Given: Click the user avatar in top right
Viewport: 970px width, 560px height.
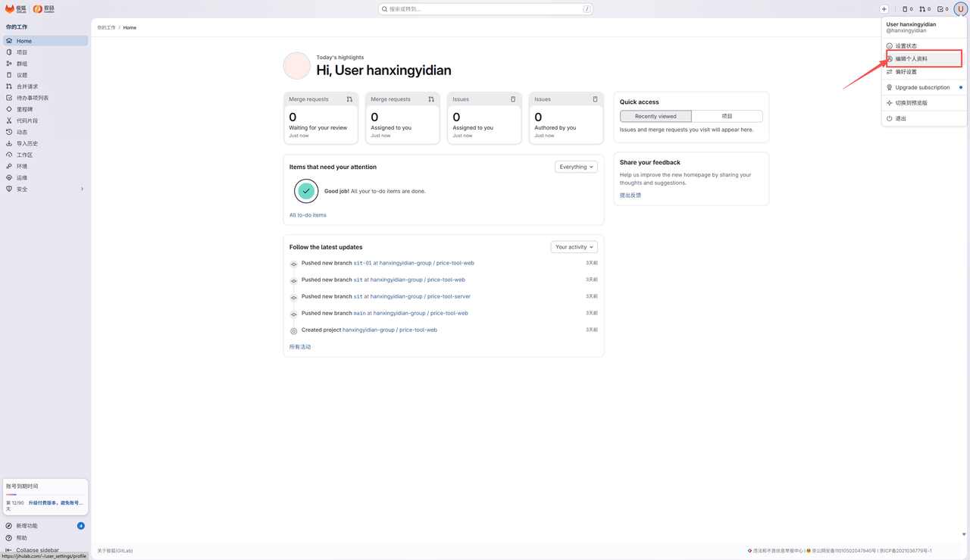Looking at the screenshot, I should coord(960,9).
